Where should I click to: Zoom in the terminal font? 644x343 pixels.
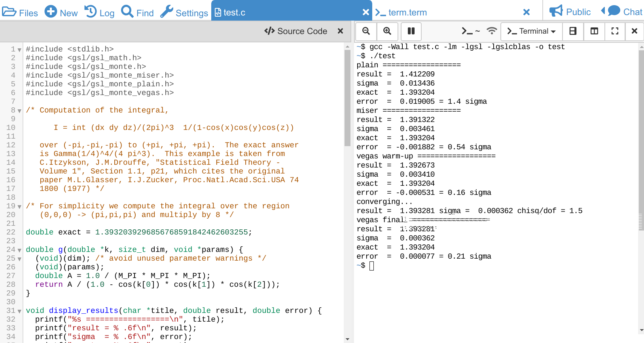tap(387, 31)
